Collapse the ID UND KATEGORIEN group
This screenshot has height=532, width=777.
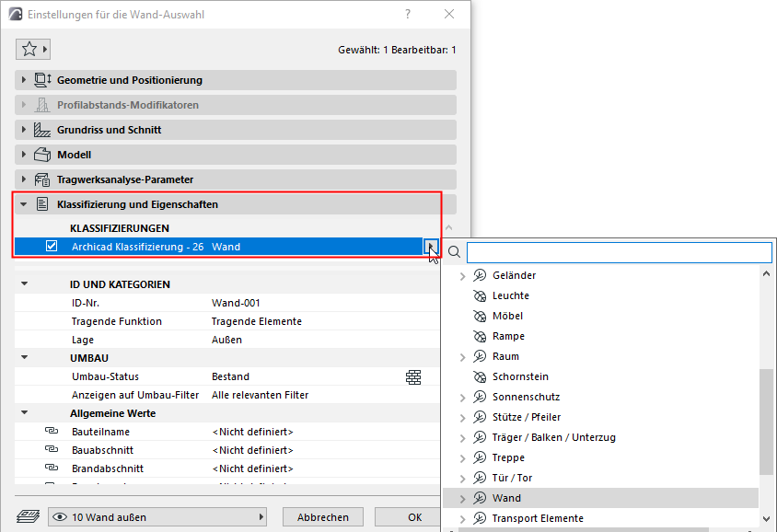pos(24,283)
